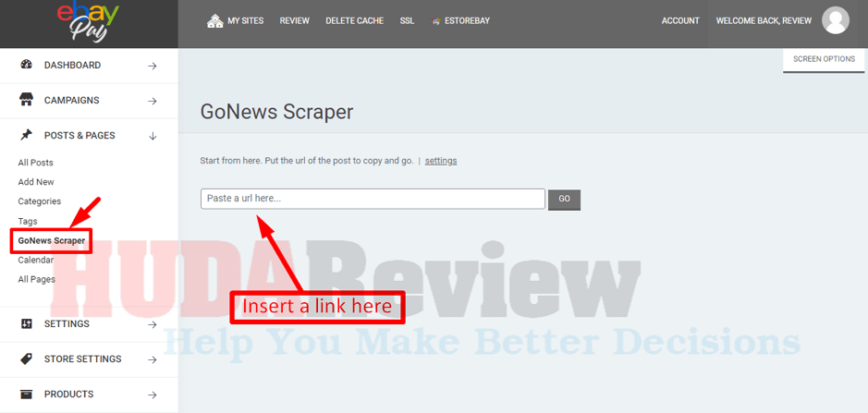Collapse the Posts & Pages arrow
868x413 pixels.
coord(153,136)
